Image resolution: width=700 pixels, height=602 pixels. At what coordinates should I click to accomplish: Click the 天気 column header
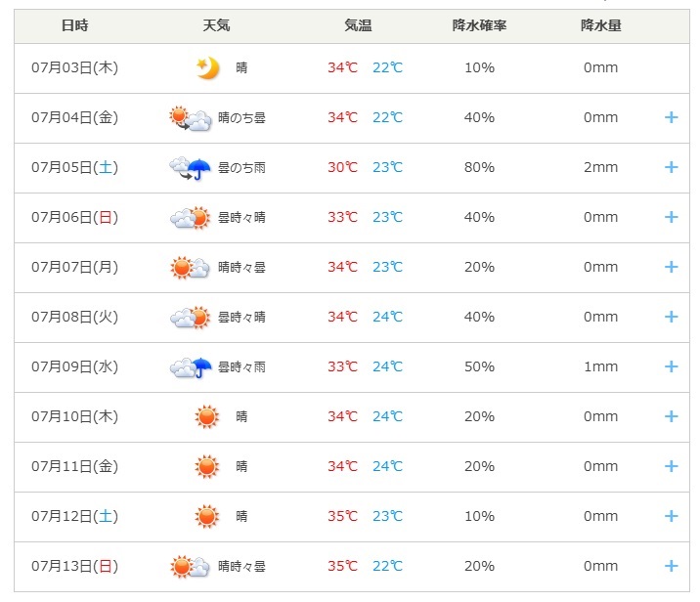click(216, 25)
